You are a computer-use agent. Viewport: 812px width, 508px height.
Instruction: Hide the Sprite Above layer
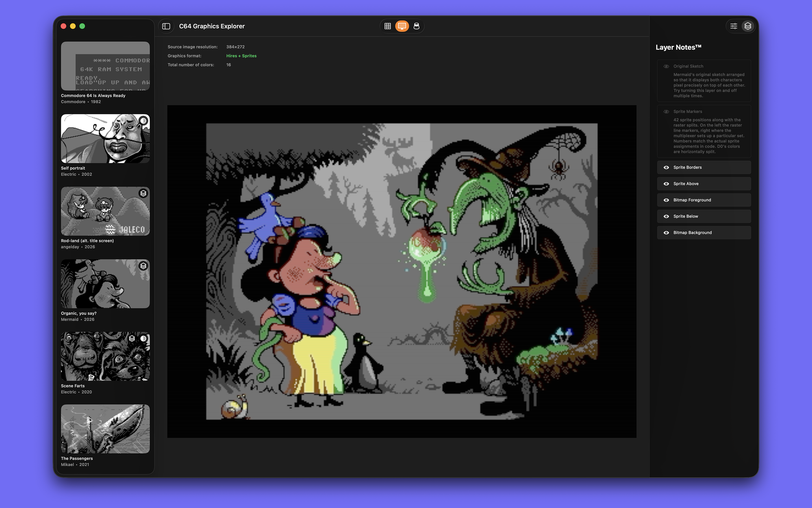click(x=666, y=184)
